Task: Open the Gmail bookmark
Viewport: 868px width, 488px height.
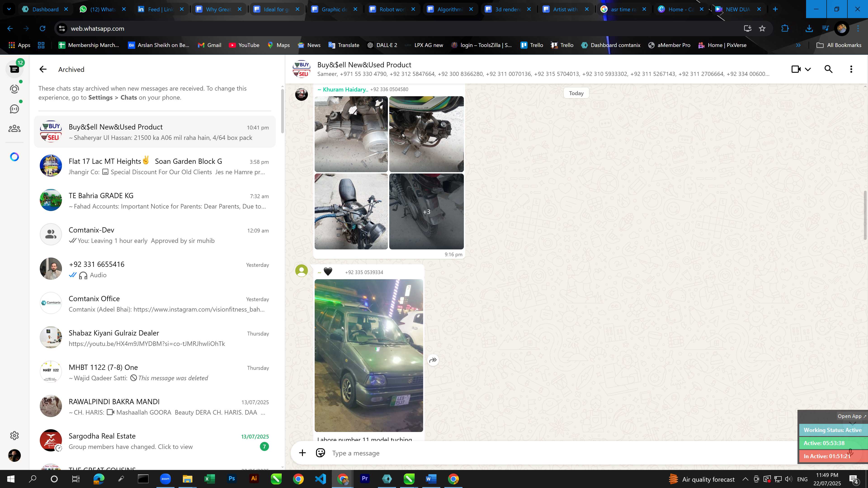Action: (x=209, y=45)
